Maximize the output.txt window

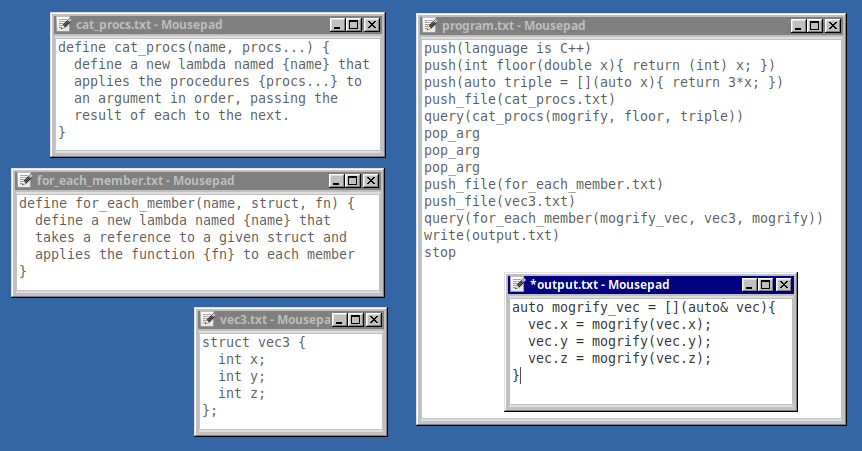pyautogui.click(x=766, y=284)
